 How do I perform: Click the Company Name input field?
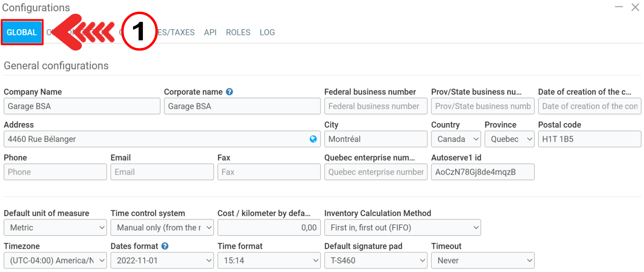[82, 106]
